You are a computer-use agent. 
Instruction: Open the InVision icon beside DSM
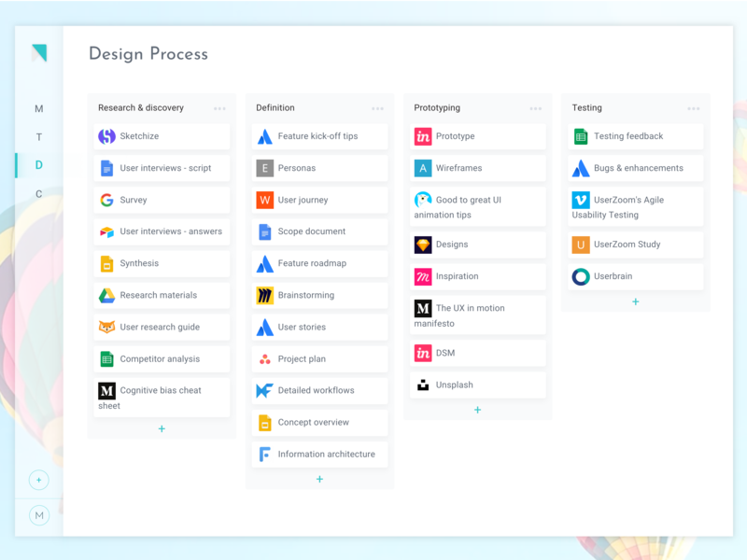tap(423, 353)
